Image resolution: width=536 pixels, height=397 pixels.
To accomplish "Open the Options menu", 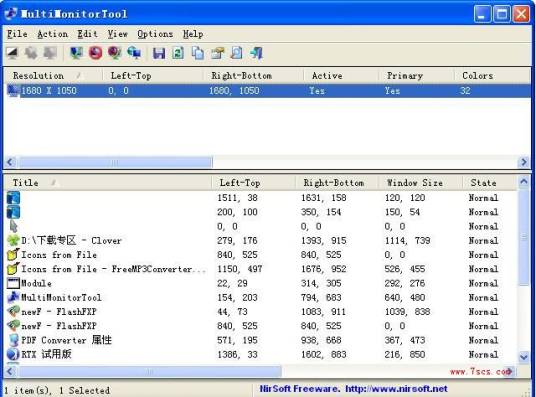I will pos(155,34).
